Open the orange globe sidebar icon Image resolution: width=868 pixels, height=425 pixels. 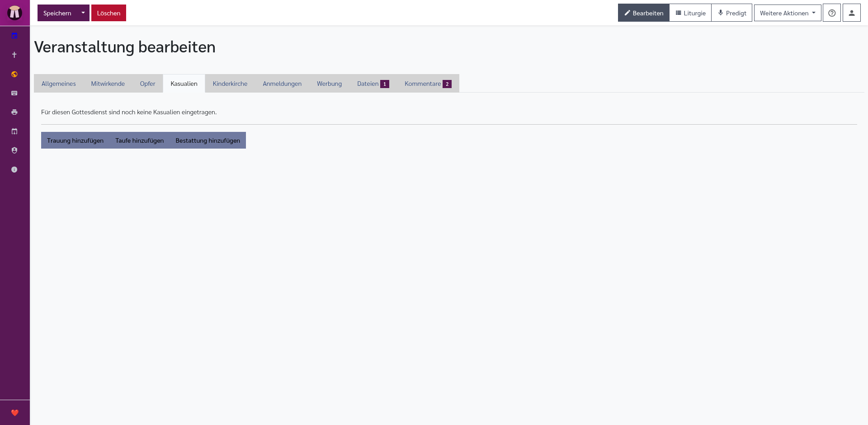point(14,74)
